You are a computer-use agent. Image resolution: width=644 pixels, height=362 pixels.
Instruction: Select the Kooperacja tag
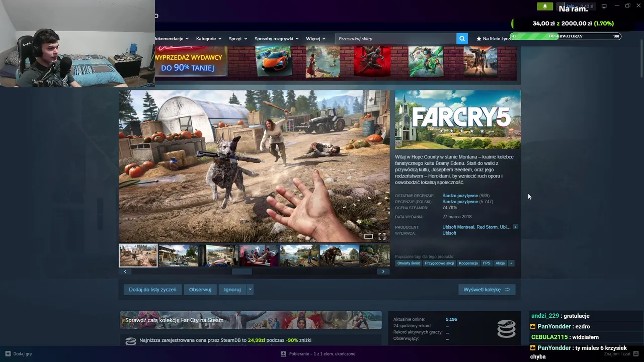468,263
